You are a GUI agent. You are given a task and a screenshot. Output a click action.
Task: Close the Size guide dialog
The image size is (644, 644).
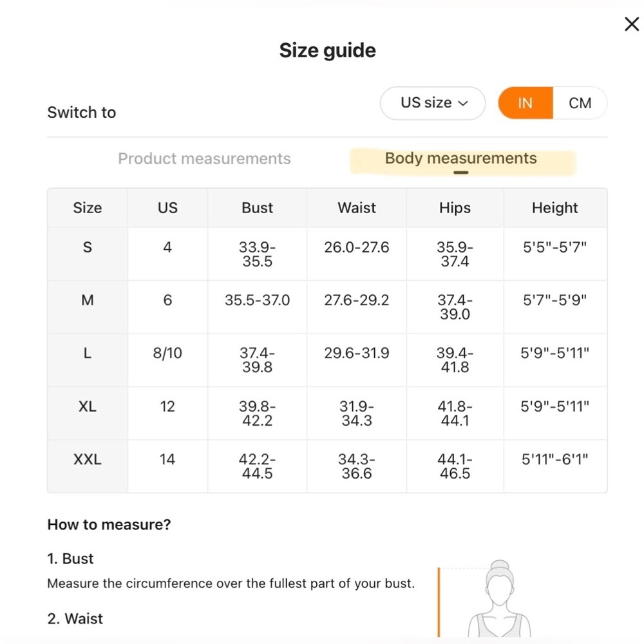coord(631,24)
